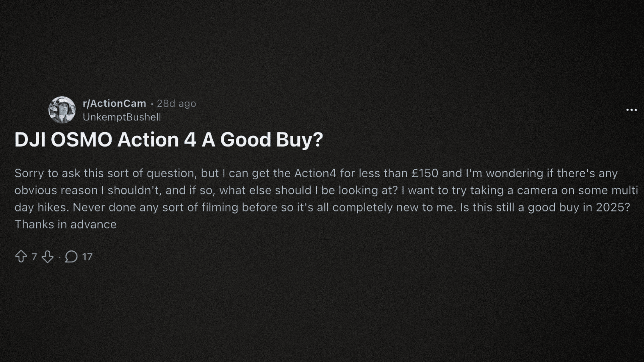Click the word "Action4" in the post body
The width and height of the screenshot is (644, 362).
click(x=315, y=173)
